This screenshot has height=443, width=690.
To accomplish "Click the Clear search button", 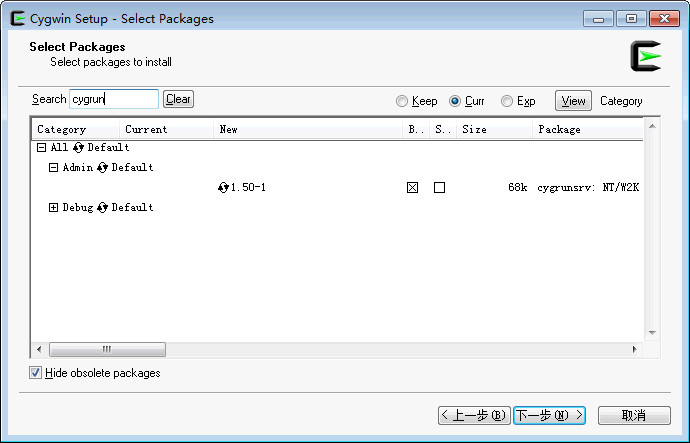I will (x=178, y=99).
